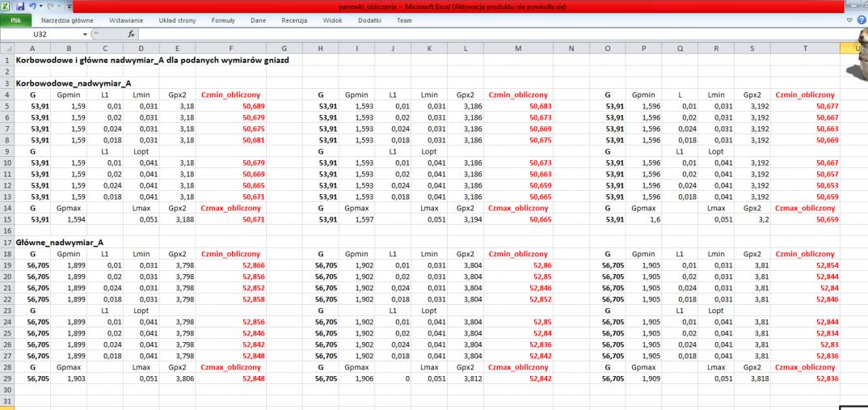The width and height of the screenshot is (868, 410).
Task: Open Customize Quick Access Toolbar dropdown
Action: pyautogui.click(x=68, y=6)
